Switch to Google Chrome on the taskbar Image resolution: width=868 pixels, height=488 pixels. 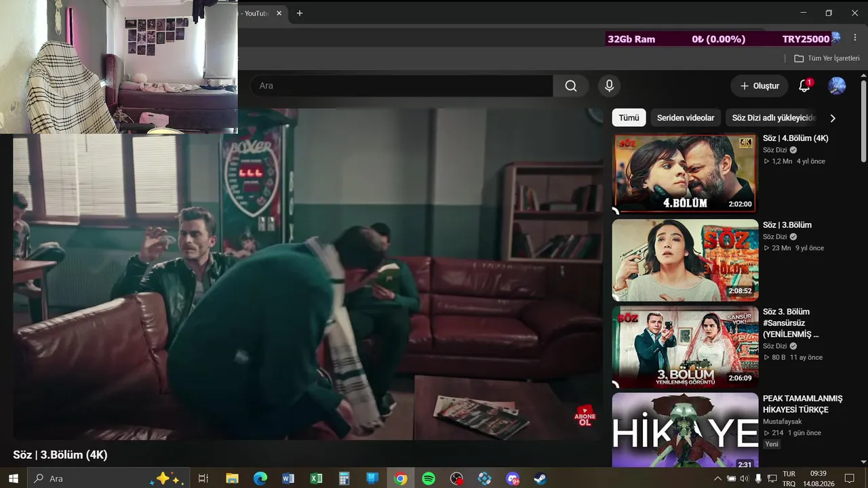click(x=401, y=479)
